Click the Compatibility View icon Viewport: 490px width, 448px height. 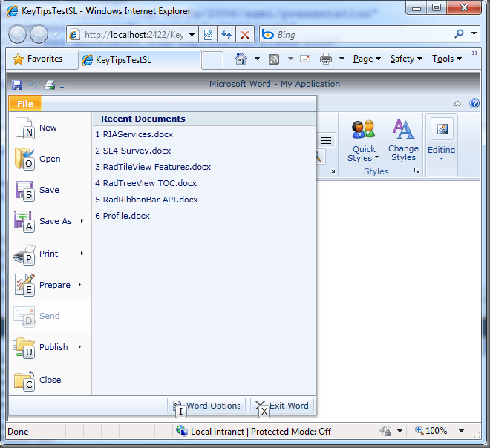coord(208,34)
